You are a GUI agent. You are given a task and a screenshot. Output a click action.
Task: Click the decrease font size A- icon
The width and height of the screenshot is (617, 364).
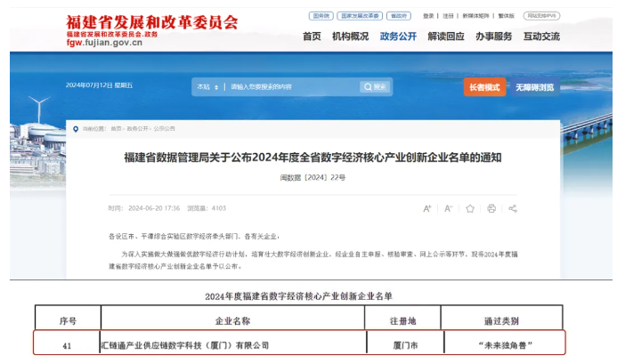tap(448, 208)
